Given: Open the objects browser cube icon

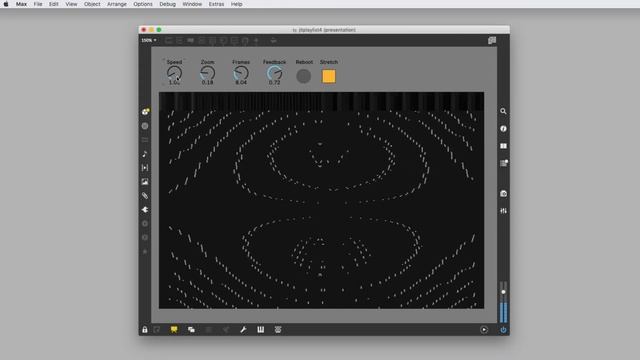Looking at the screenshot, I should point(145,111).
